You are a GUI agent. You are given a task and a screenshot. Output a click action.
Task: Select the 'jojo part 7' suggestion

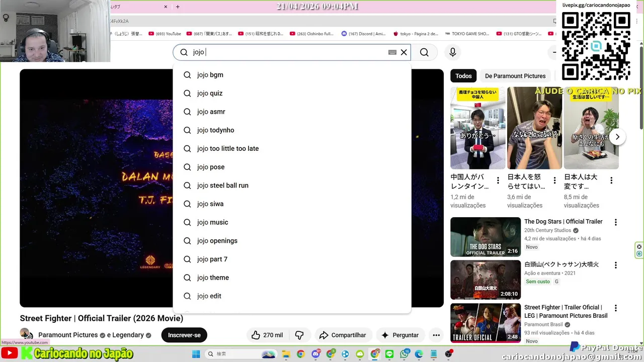point(292,259)
